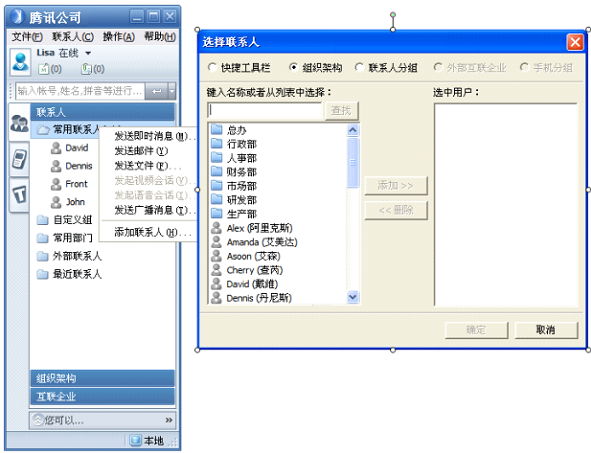The image size is (591, 453).
Task: Expand the 您可以... panel chevron
Action: [169, 420]
